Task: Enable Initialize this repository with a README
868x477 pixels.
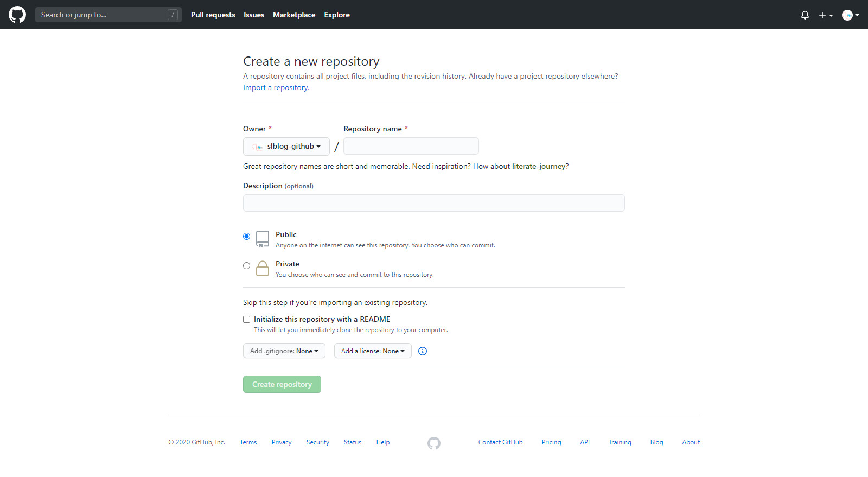Action: (x=247, y=319)
